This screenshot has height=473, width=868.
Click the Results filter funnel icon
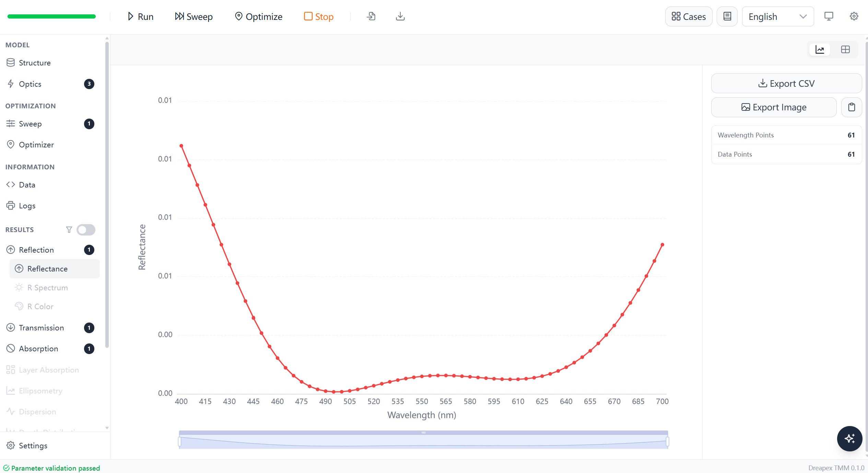(x=69, y=230)
